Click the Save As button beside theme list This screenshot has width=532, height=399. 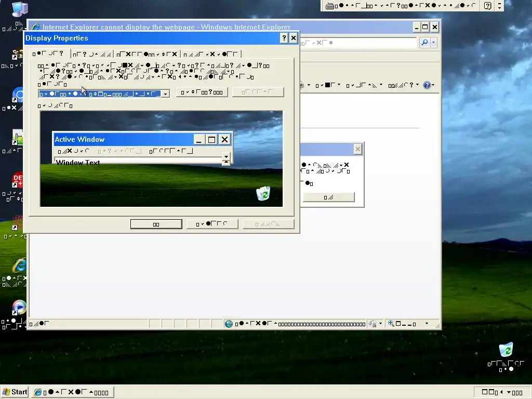(202, 92)
